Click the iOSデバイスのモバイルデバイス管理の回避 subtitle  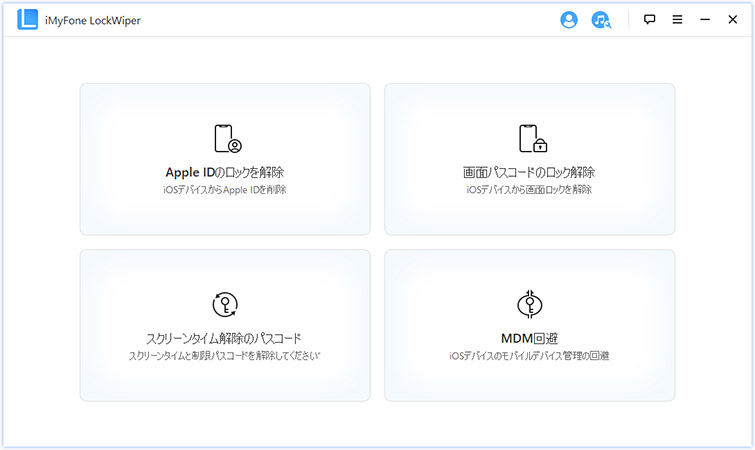click(x=529, y=356)
